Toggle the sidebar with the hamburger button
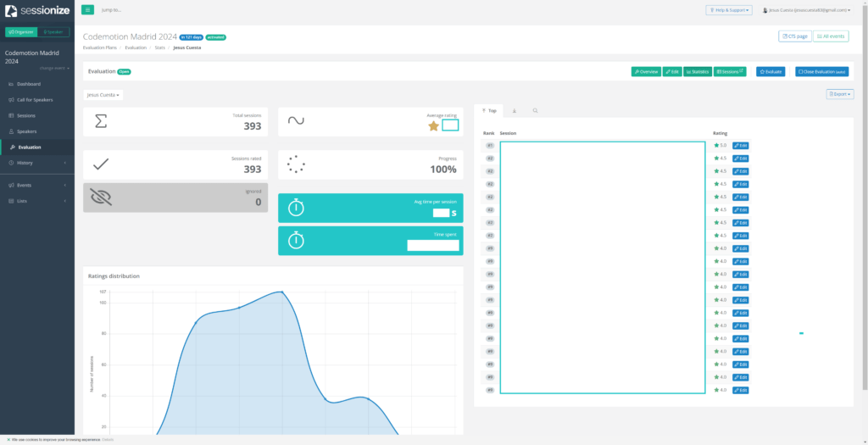This screenshot has height=445, width=868. 87,10
